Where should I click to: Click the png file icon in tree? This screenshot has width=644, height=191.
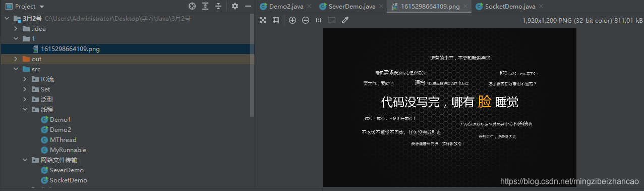pos(35,49)
